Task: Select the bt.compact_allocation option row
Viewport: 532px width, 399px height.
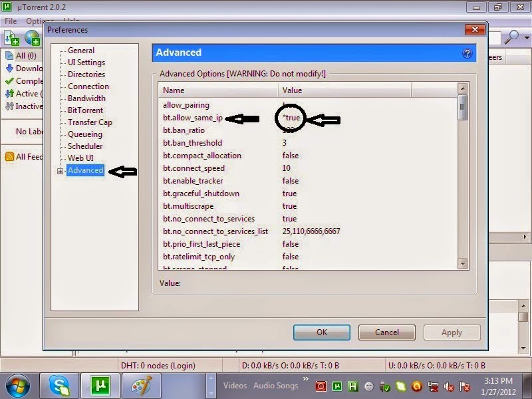Action: [x=308, y=156]
